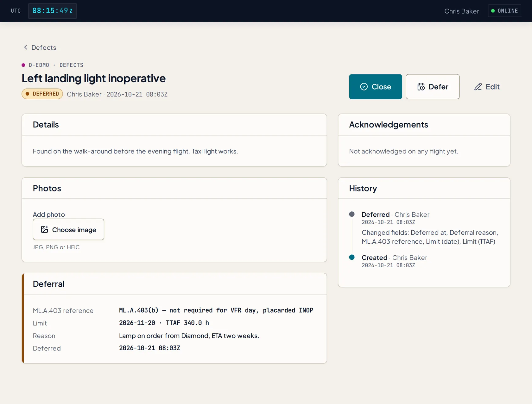This screenshot has width=532, height=404.
Task: Click the Choose image button text
Action: pos(74,230)
